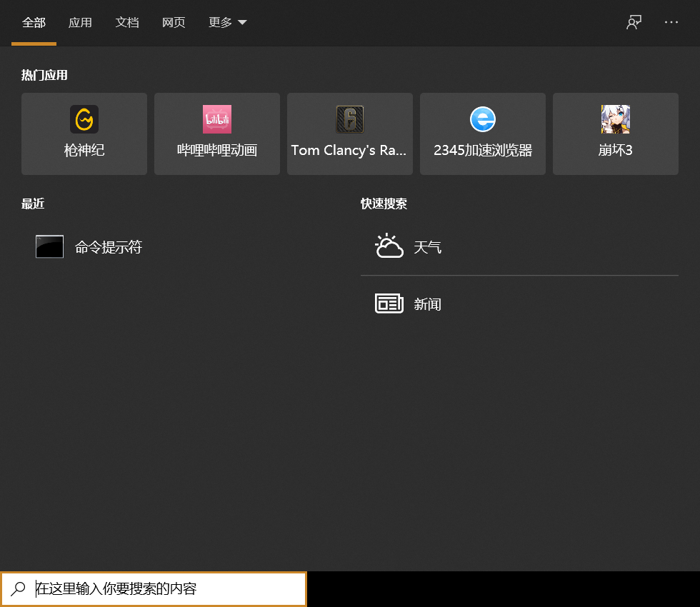Click the 命令提示符 black console icon
Screen dimensions: 700x607
[x=49, y=246]
